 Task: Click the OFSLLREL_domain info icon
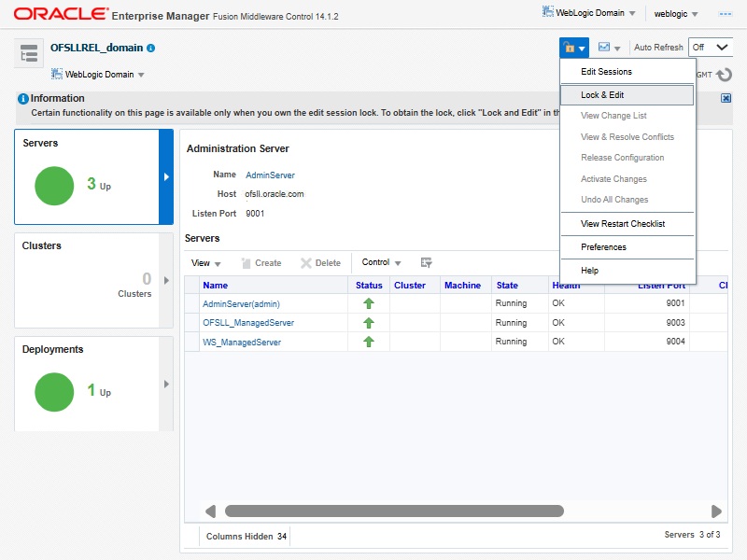coord(151,48)
